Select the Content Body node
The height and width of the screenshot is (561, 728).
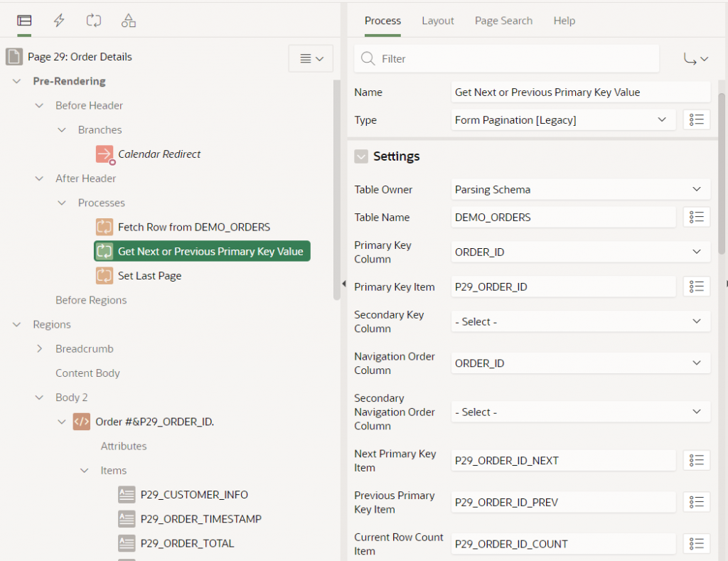87,373
